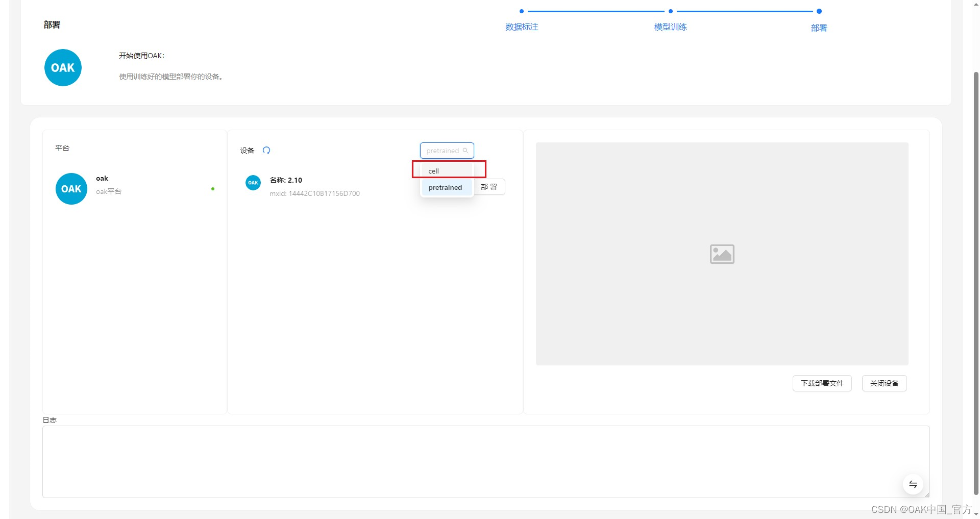Click the image placeholder icon in preview
Image resolution: width=980 pixels, height=519 pixels.
(722, 254)
